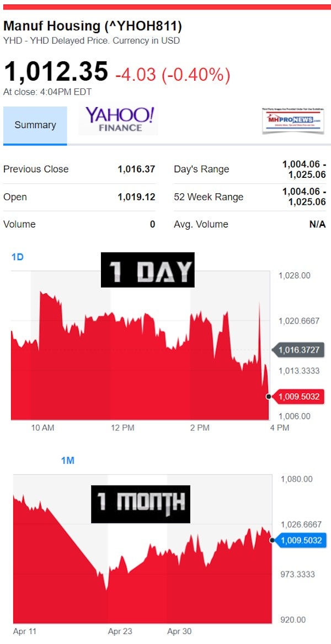Click the 52 Week Range value
The height and width of the screenshot is (644, 331).
(x=304, y=197)
